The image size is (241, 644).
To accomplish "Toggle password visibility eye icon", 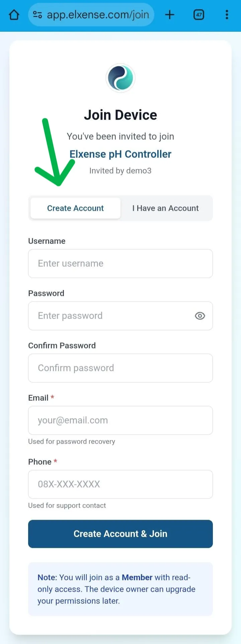I will pos(200,316).
